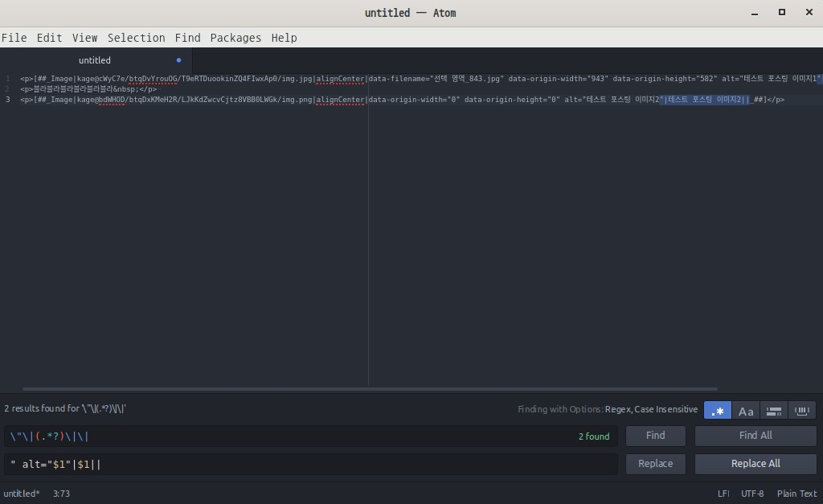Open the Edit menu

[x=49, y=38]
